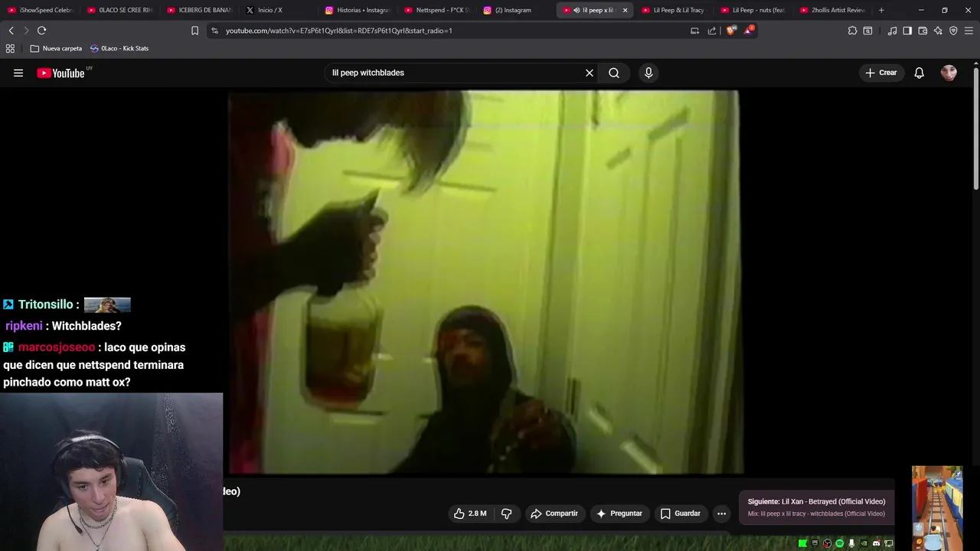
Task: Switch to the Historias Instagram tab
Action: point(358,10)
